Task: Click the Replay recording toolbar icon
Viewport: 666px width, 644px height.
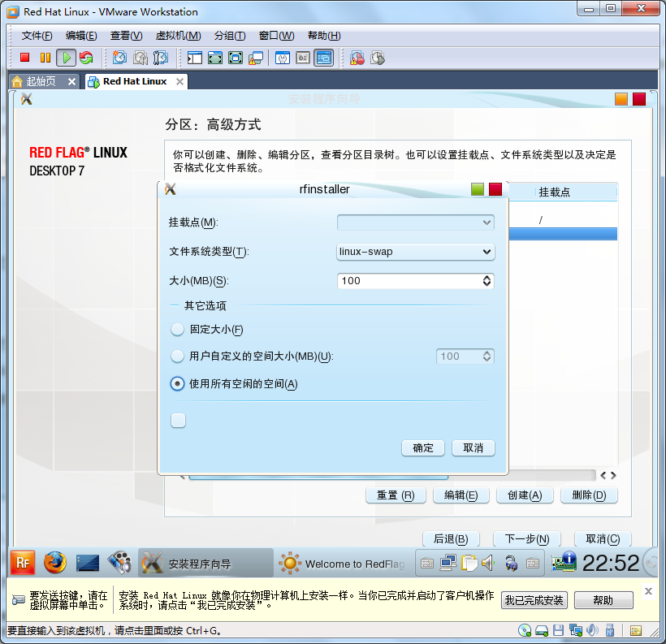Action: click(x=378, y=58)
